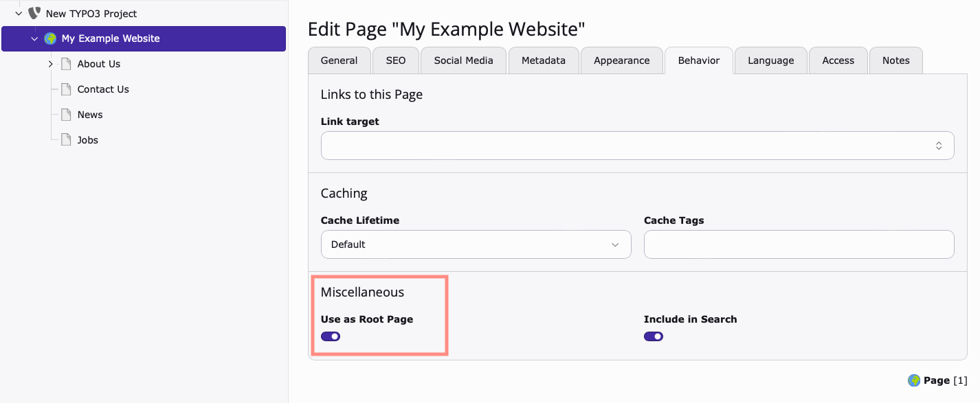Click the page icon next to Contact Us
This screenshot has height=403, width=980.
click(x=65, y=89)
